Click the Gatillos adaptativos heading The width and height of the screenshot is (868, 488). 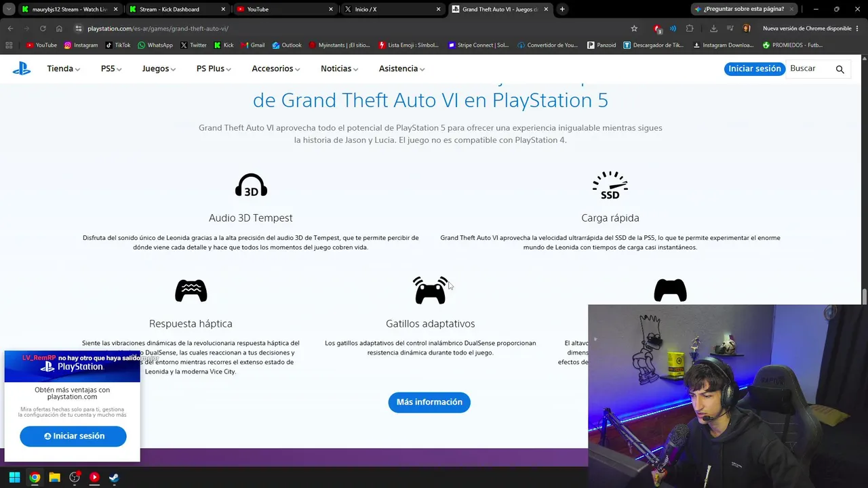click(431, 324)
